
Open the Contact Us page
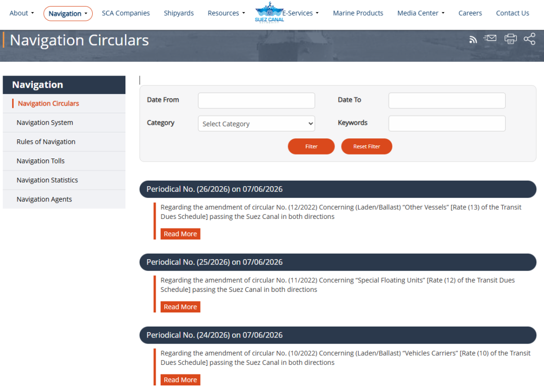coord(512,13)
